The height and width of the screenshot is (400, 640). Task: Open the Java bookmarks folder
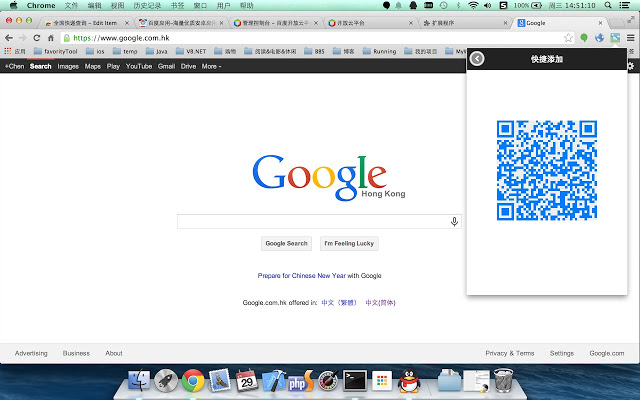[157, 51]
